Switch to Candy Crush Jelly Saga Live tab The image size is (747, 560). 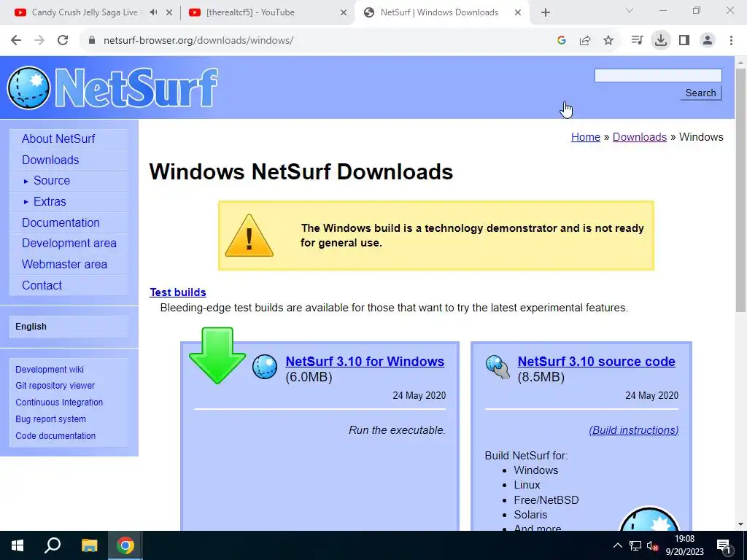coord(85,12)
